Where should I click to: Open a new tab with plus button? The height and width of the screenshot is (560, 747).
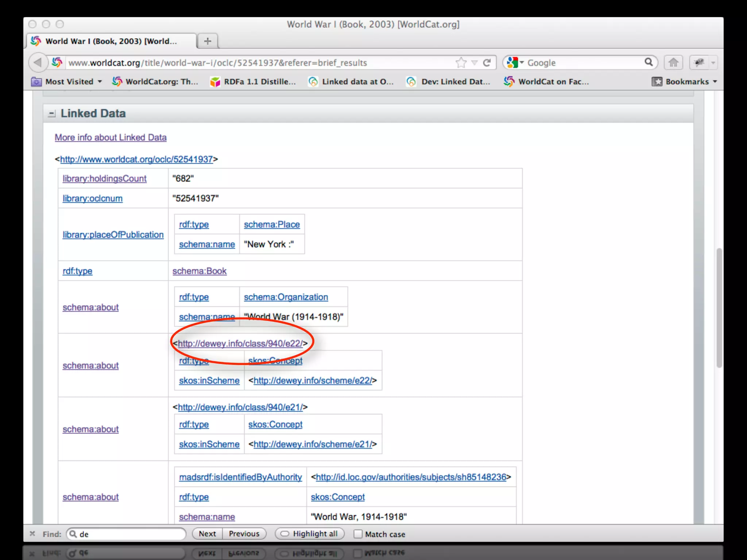click(208, 41)
